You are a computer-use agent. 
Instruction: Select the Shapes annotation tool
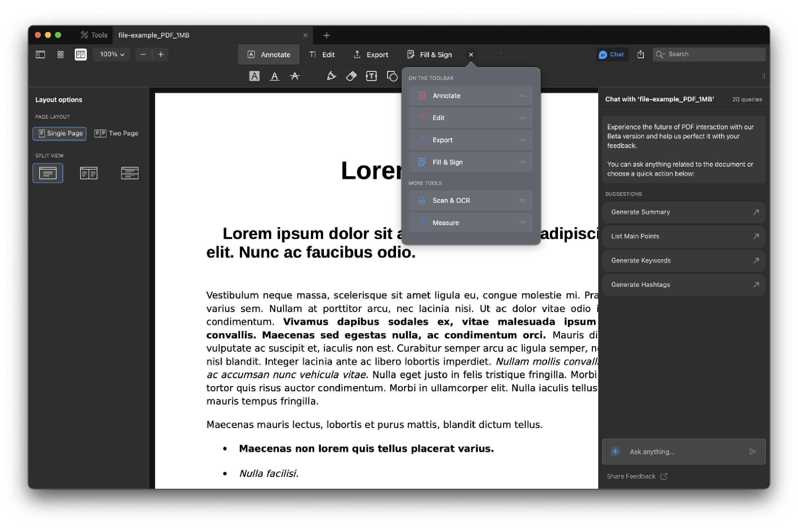[x=392, y=76]
